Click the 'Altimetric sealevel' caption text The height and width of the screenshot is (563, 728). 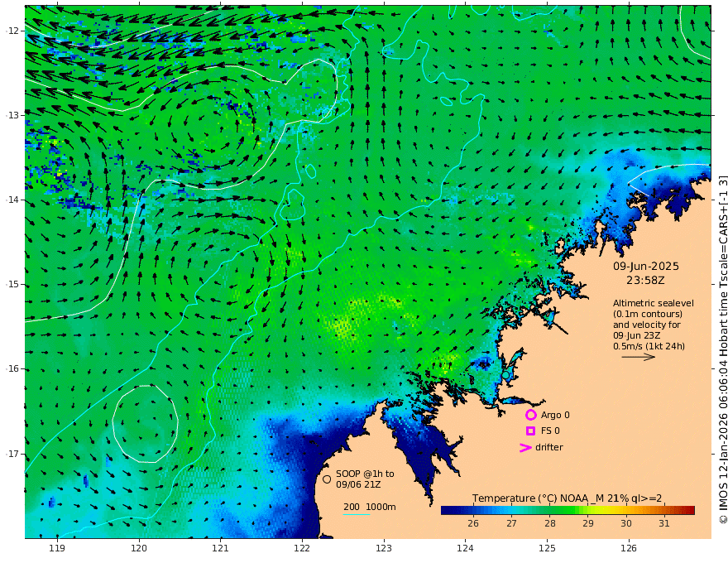(x=654, y=303)
